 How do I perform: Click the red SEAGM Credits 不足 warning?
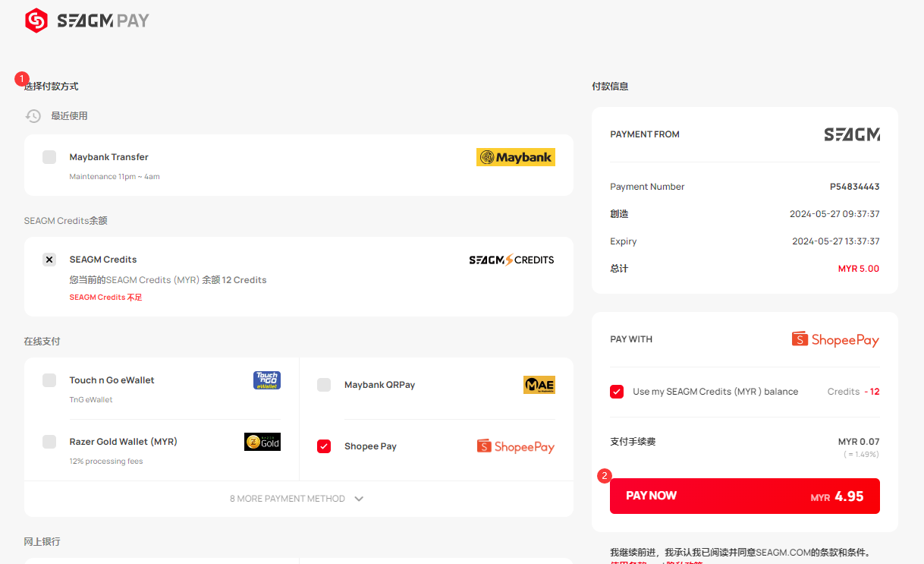(106, 298)
